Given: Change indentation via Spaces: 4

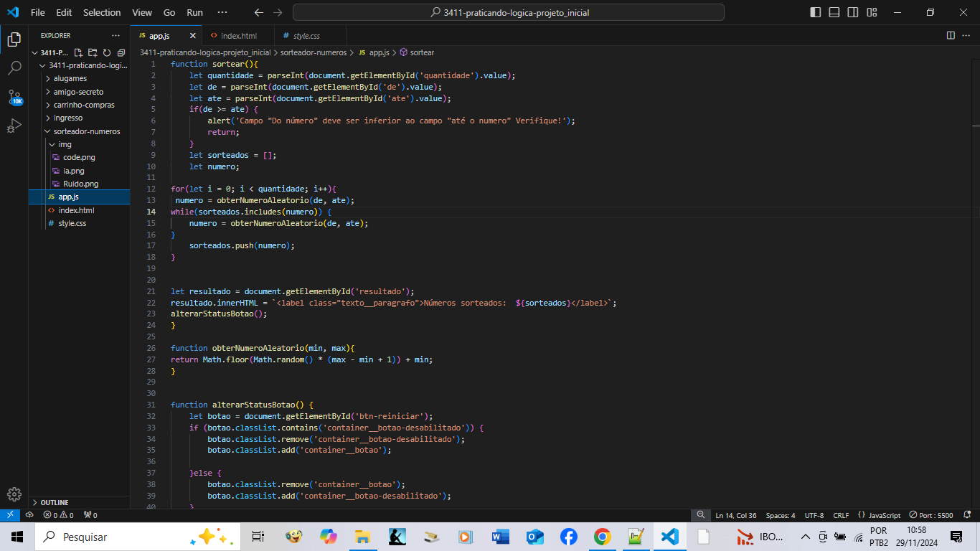Looking at the screenshot, I should [781, 515].
